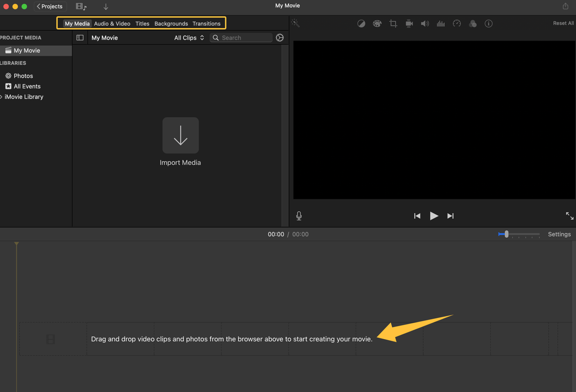Click the import down-arrow icon in toolbar
Image resolution: width=576 pixels, height=392 pixels.
click(x=106, y=7)
